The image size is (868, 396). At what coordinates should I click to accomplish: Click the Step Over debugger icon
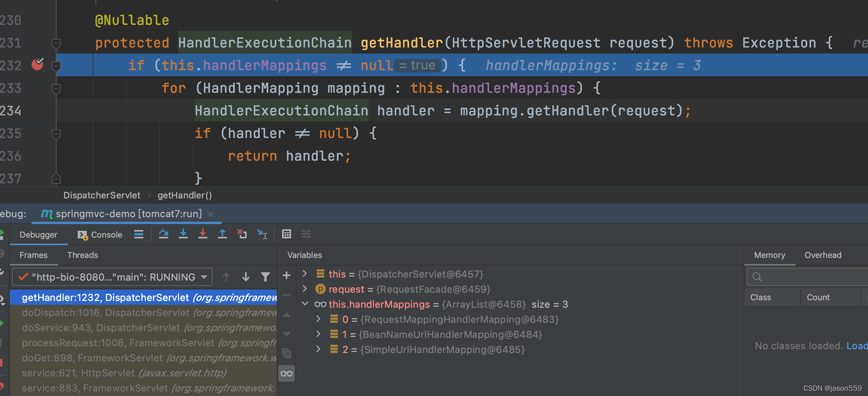(x=163, y=234)
